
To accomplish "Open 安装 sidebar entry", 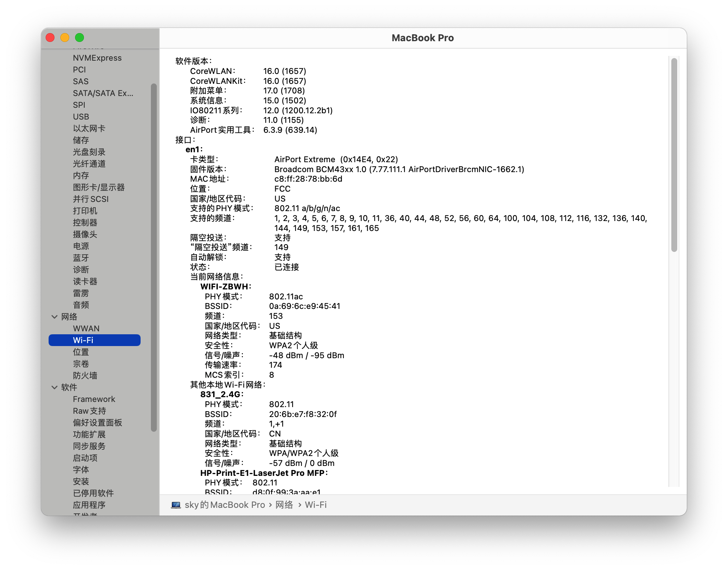I will coord(81,481).
